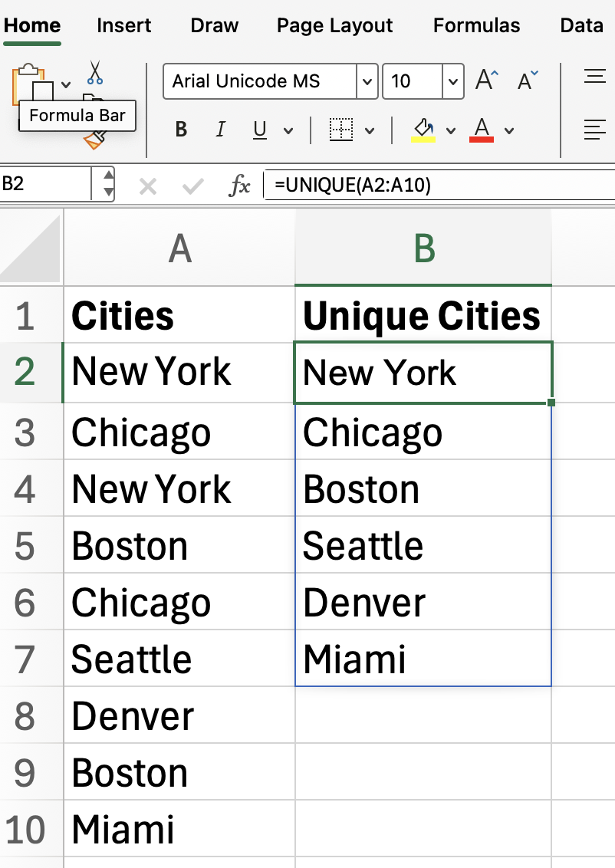This screenshot has width=615, height=868.
Task: Increase font size with larger A icon
Action: coord(487,81)
